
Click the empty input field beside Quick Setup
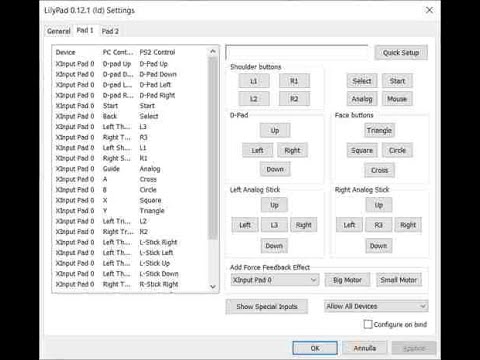(x=297, y=52)
